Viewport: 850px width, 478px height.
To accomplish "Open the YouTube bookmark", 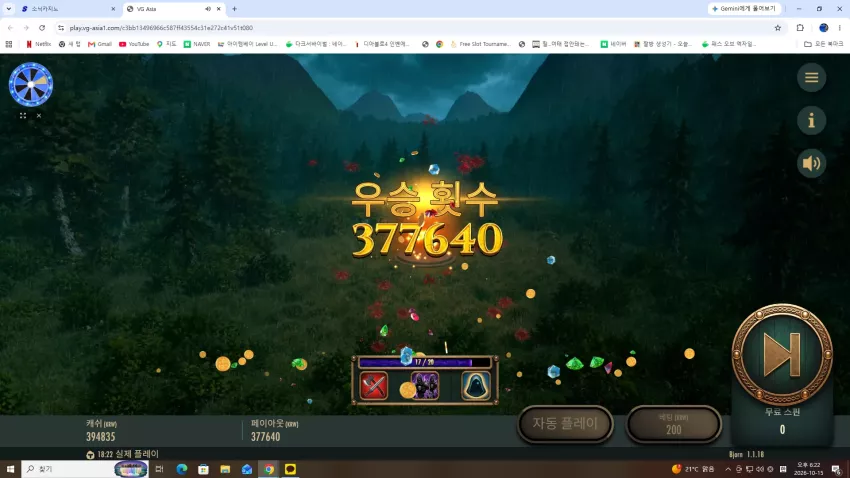I will 134,44.
